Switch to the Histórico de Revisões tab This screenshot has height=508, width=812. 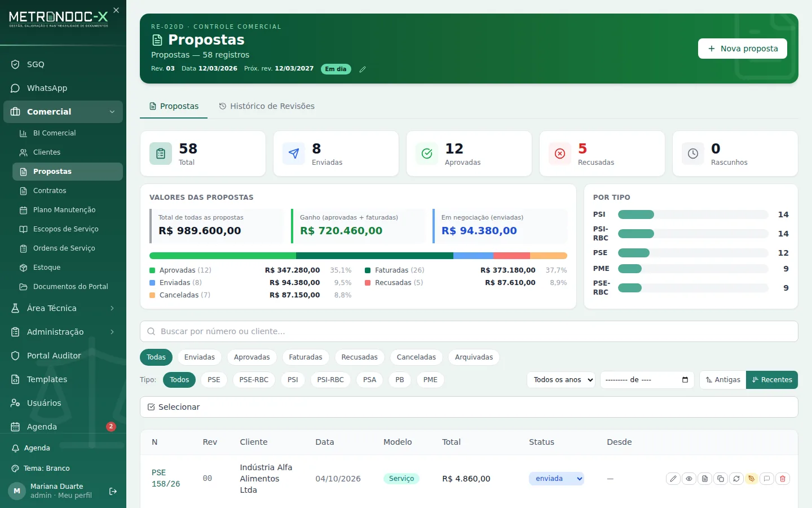[x=267, y=106]
